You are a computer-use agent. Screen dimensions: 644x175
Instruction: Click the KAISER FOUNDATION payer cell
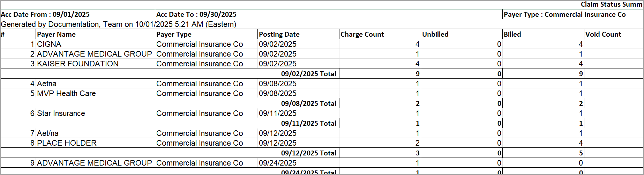click(78, 64)
